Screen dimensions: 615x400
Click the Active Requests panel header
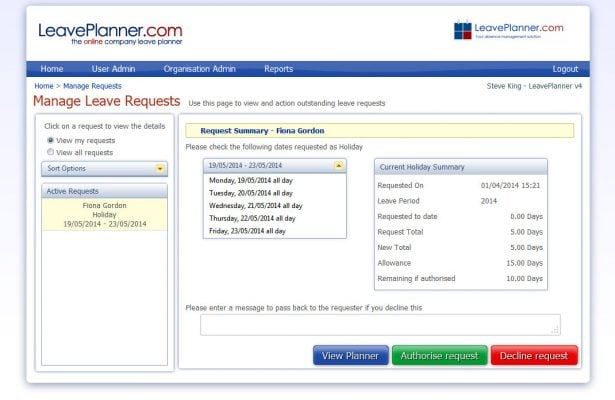pyautogui.click(x=104, y=191)
